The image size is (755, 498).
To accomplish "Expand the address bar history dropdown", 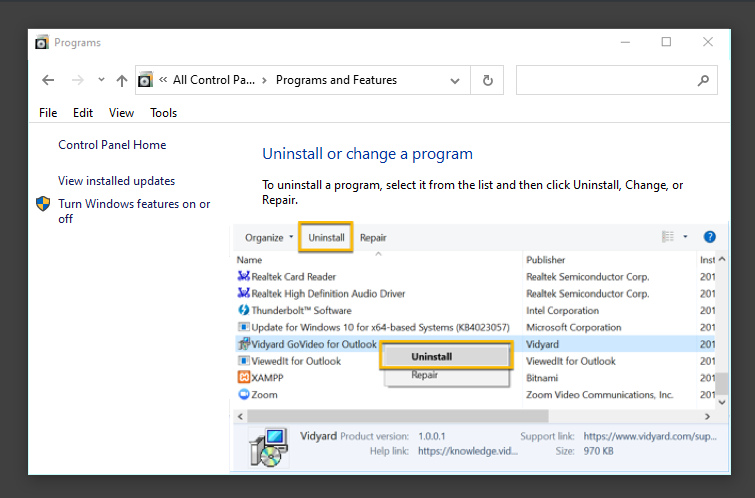I will tap(455, 81).
